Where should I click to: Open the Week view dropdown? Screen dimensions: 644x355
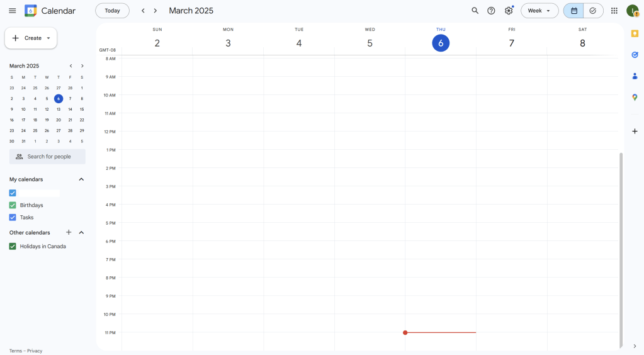click(x=539, y=11)
